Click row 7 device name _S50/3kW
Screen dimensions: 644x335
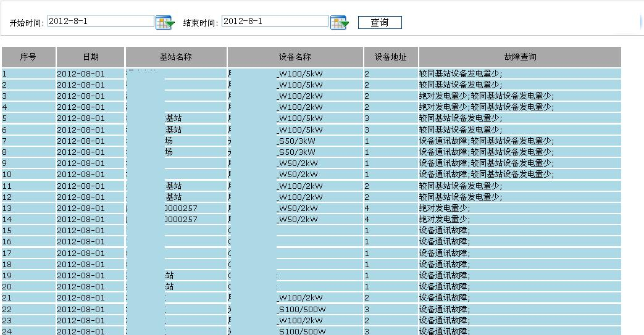click(x=296, y=141)
